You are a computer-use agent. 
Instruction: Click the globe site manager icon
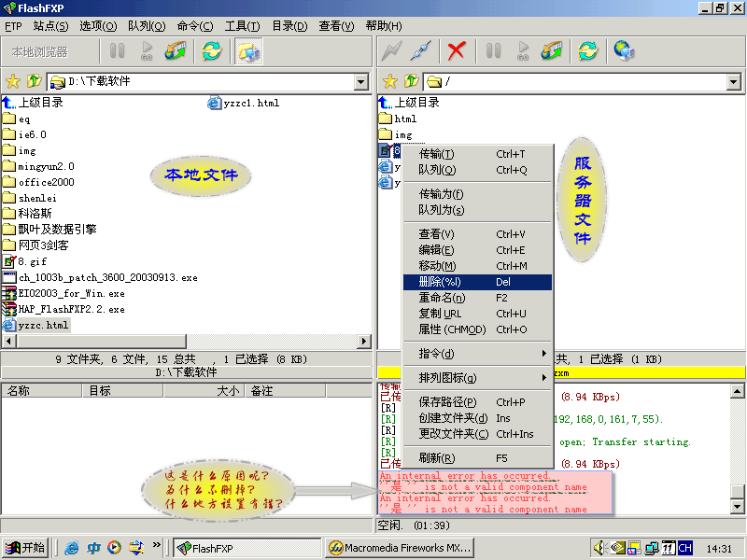click(624, 50)
